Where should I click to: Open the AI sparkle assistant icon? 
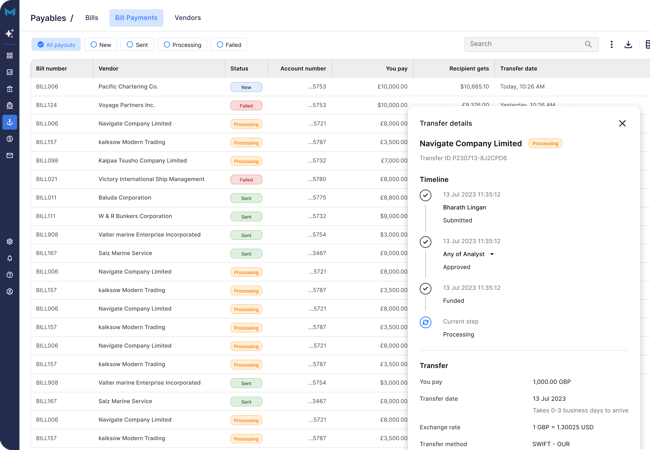tap(10, 34)
